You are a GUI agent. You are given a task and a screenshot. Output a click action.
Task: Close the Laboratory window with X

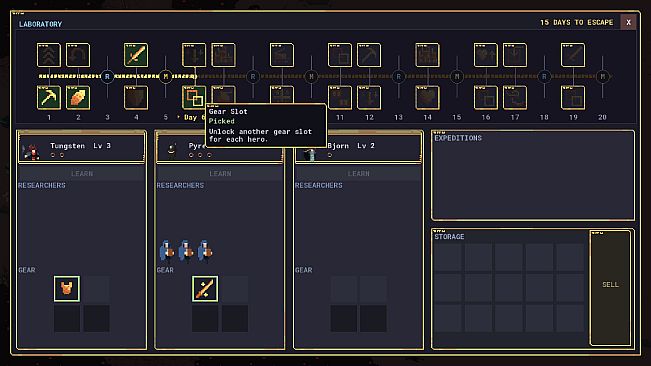628,22
